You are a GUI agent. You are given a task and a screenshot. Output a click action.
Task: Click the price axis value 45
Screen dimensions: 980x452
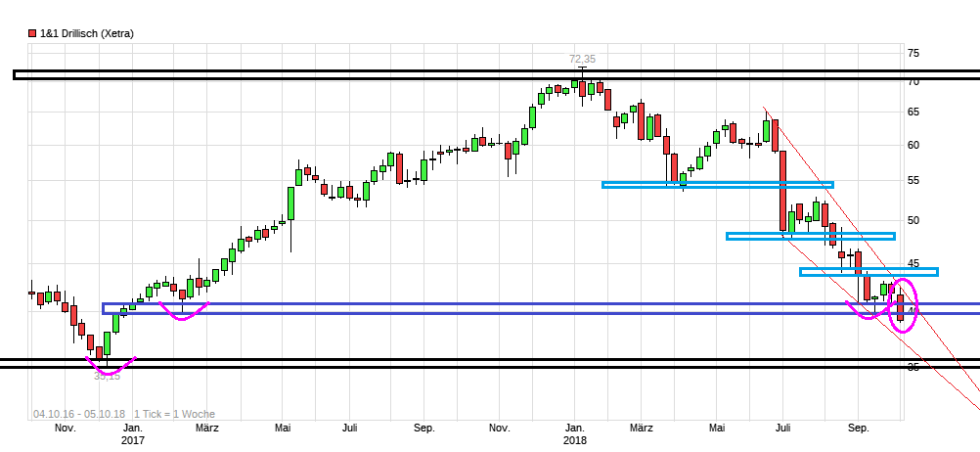(x=913, y=263)
